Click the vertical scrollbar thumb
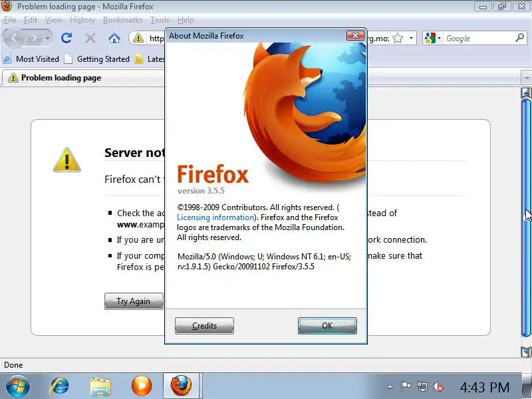This screenshot has height=399, width=532. (x=526, y=217)
